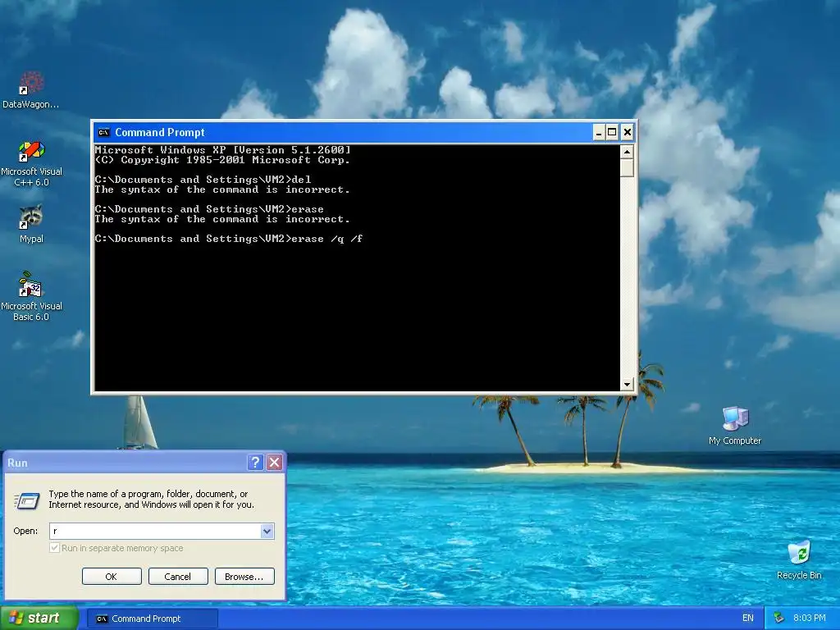This screenshot has width=840, height=630.
Task: Click the EN language bar indicator
Action: coord(748,619)
